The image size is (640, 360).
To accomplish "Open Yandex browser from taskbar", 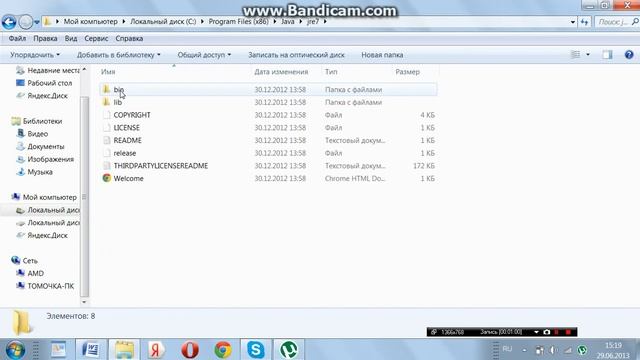I will (x=156, y=350).
